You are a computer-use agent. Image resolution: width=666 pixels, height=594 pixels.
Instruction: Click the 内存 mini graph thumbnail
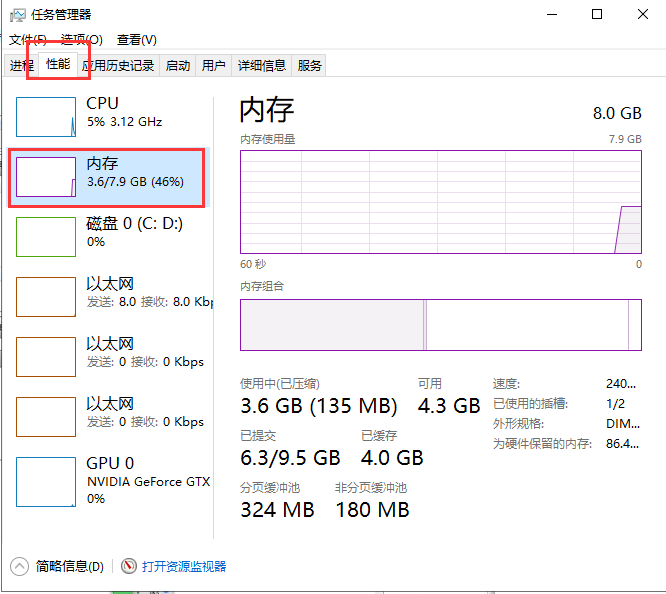[46, 177]
